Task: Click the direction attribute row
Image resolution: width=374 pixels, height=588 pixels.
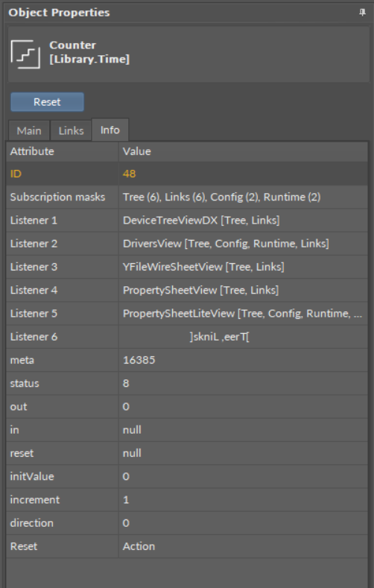Action: click(x=187, y=522)
